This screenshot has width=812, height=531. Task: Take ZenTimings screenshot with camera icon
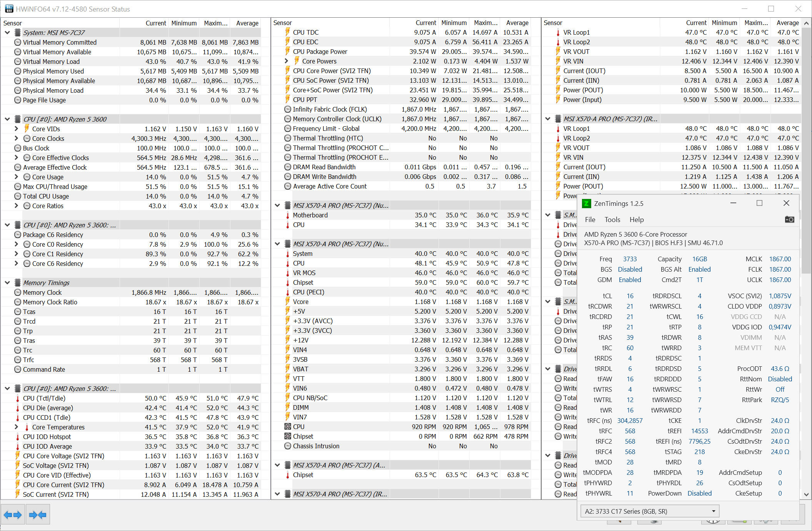[789, 219]
